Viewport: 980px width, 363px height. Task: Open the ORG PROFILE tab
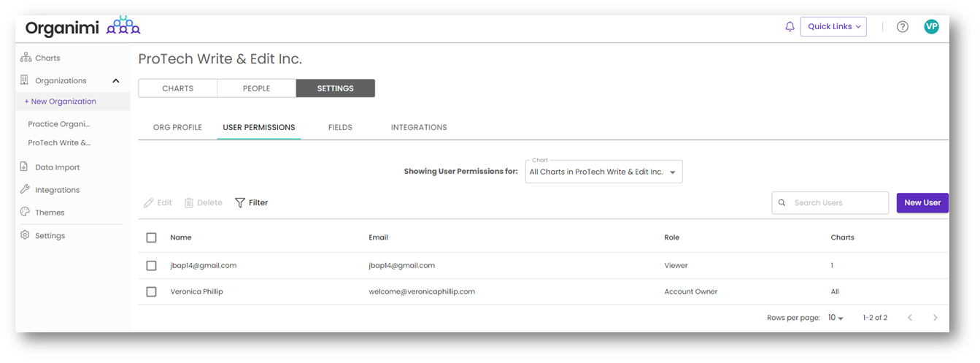coord(177,127)
